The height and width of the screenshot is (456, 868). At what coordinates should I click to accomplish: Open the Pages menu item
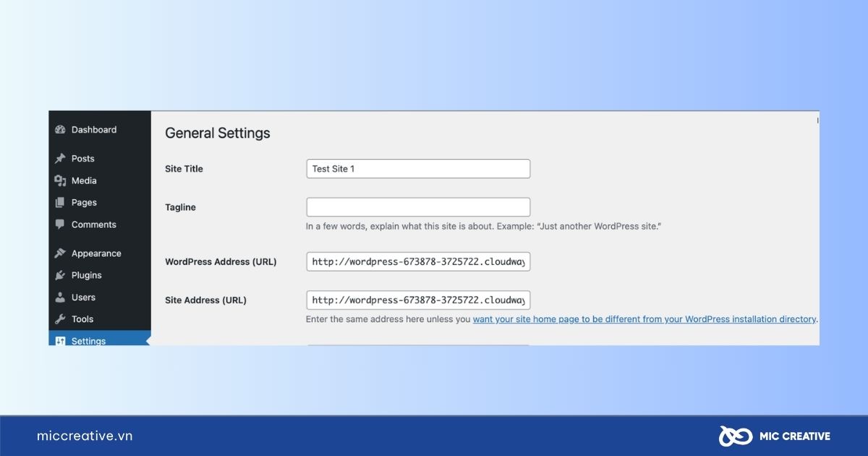(100, 203)
